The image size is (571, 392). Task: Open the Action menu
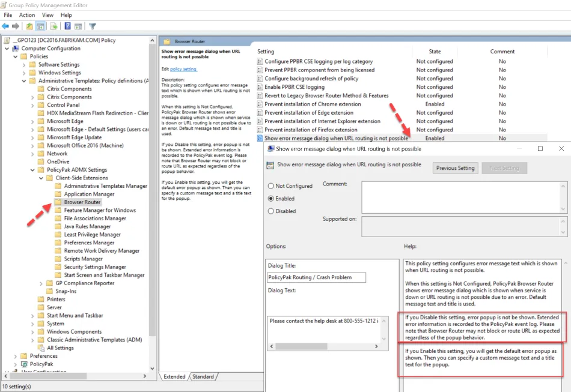tap(27, 15)
